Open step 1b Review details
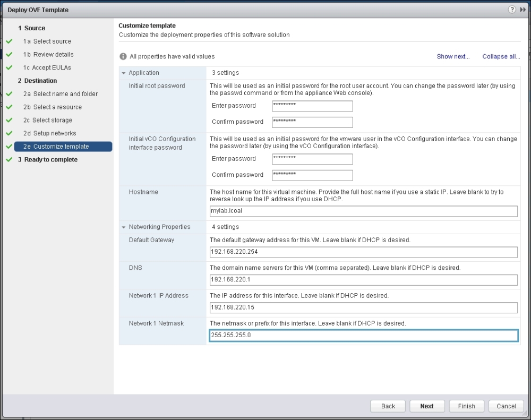Viewport: 531px width, 420px height. coord(53,55)
